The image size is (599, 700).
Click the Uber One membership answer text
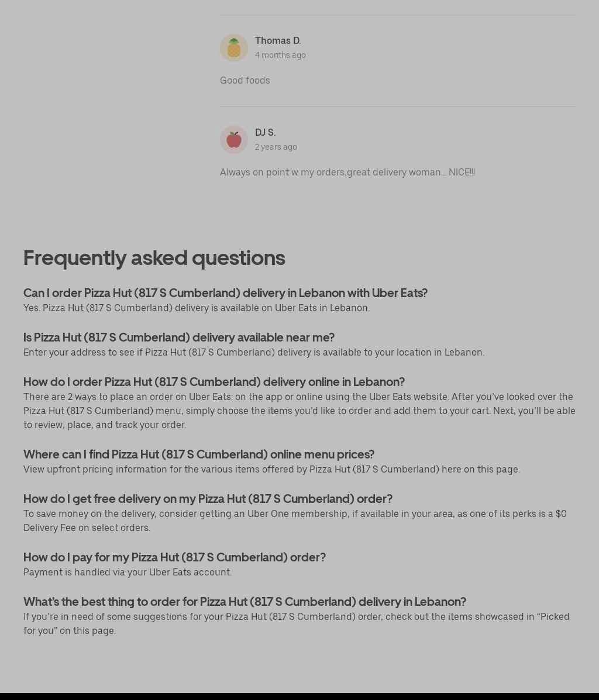pyautogui.click(x=295, y=520)
